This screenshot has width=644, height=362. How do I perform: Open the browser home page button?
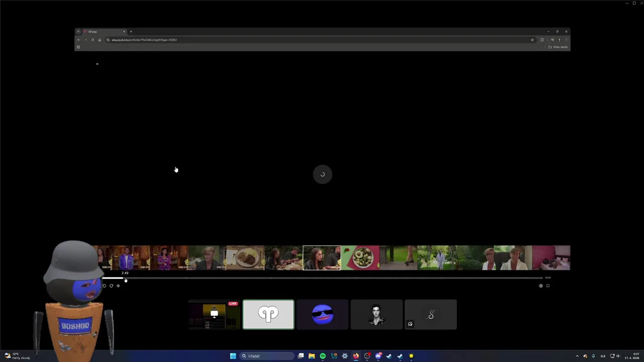tap(100, 40)
